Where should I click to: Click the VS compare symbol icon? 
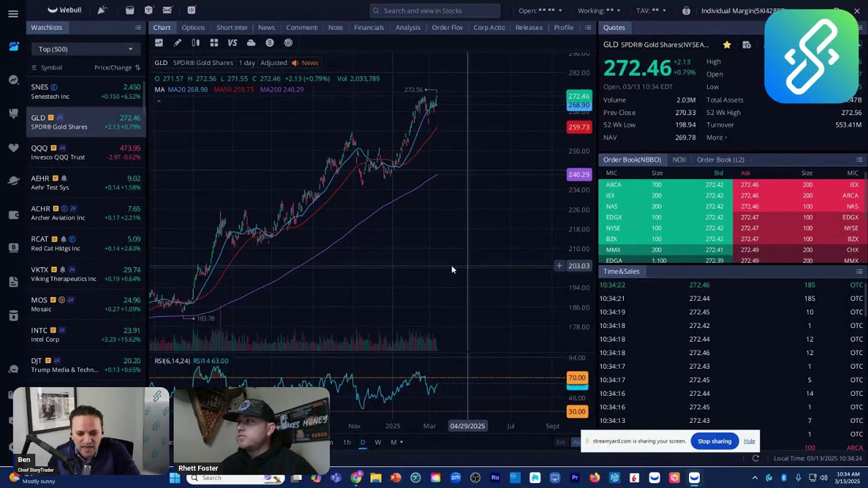tap(233, 43)
